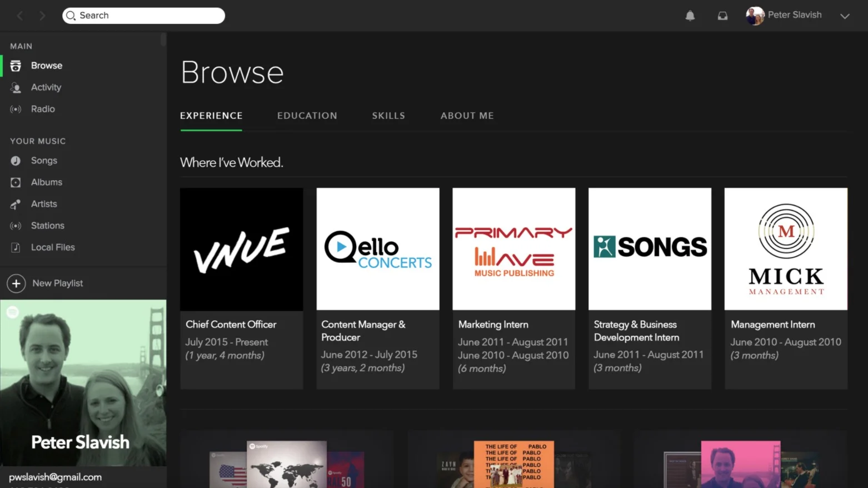This screenshot has width=868, height=488.
Task: Click Marketing Intern title
Action: 493,325
